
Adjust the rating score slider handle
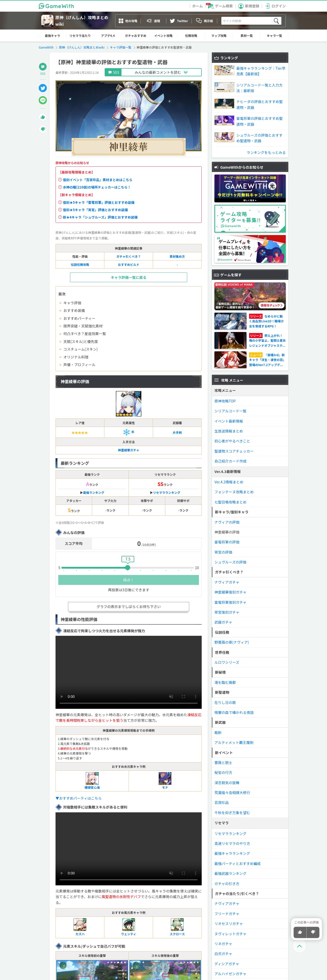point(128,568)
